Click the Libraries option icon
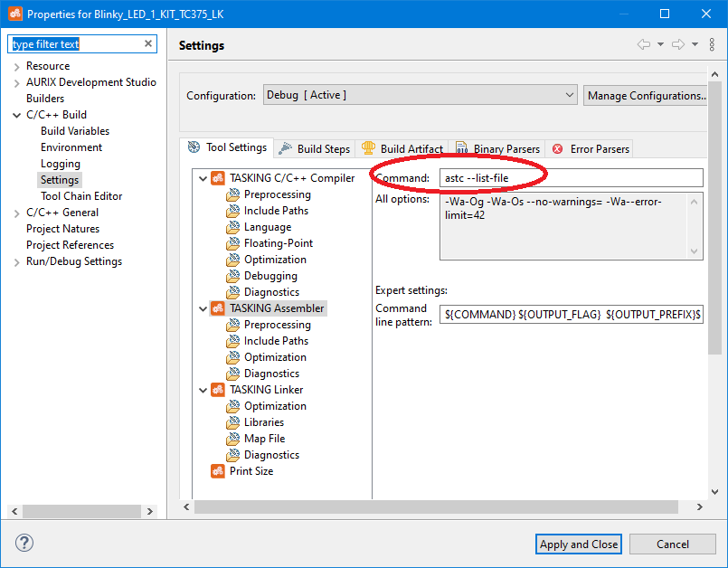This screenshot has width=728, height=568. click(233, 422)
